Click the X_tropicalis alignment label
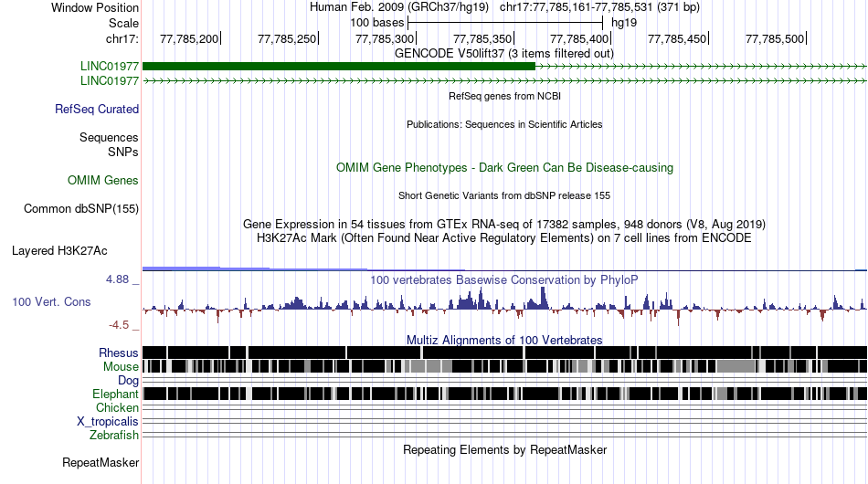 tap(108, 422)
